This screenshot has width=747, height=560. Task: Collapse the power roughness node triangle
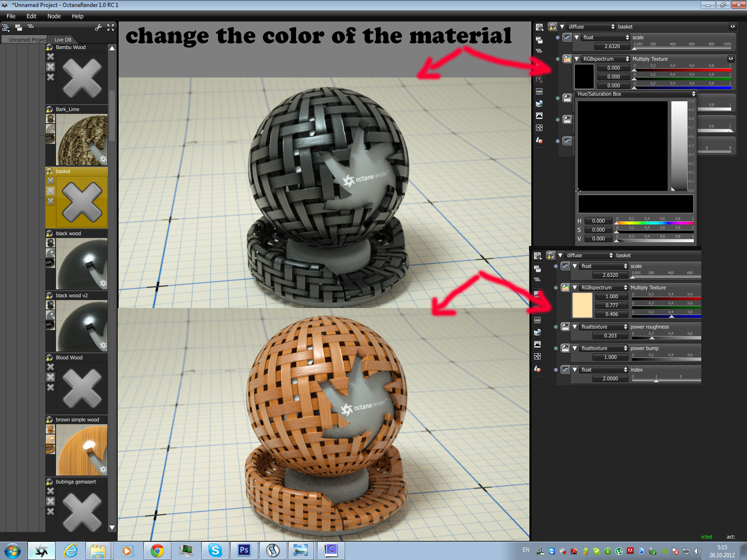[575, 327]
